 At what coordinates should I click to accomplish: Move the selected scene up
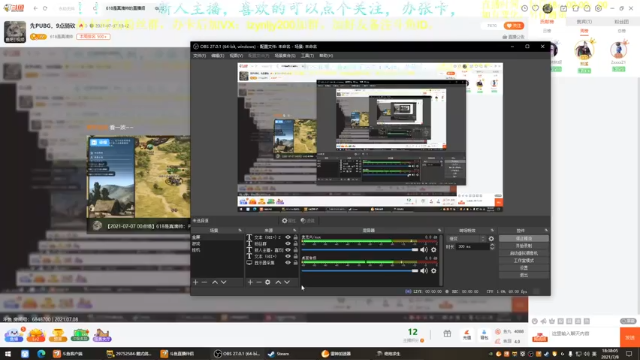point(215,282)
